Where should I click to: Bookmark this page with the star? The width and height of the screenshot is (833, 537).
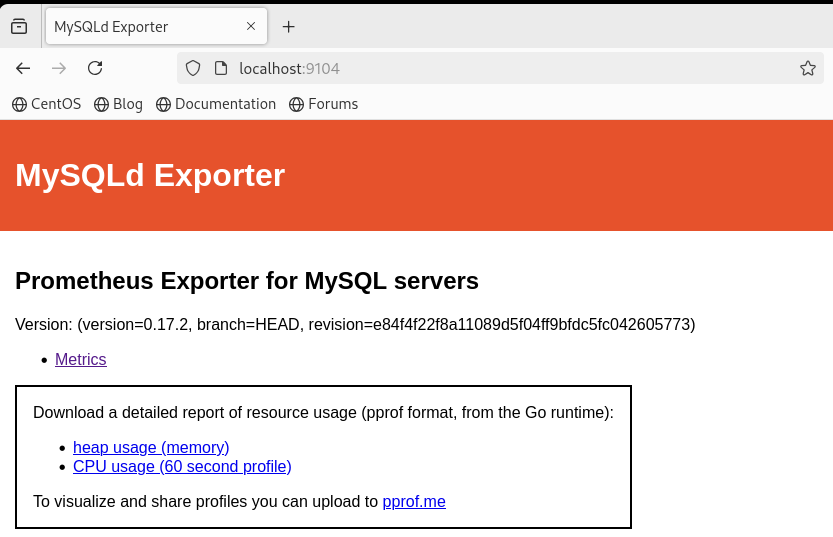click(x=808, y=68)
